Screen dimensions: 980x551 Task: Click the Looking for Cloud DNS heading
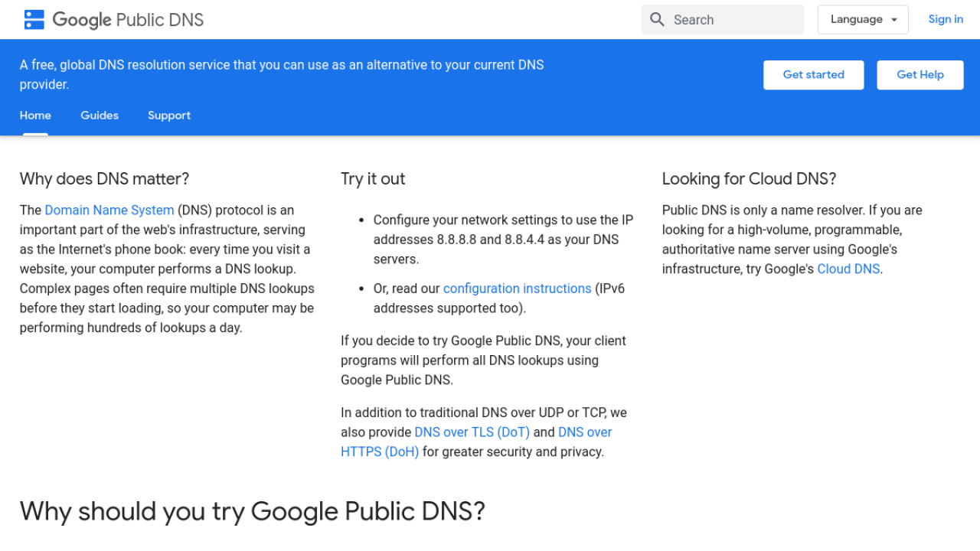click(749, 179)
